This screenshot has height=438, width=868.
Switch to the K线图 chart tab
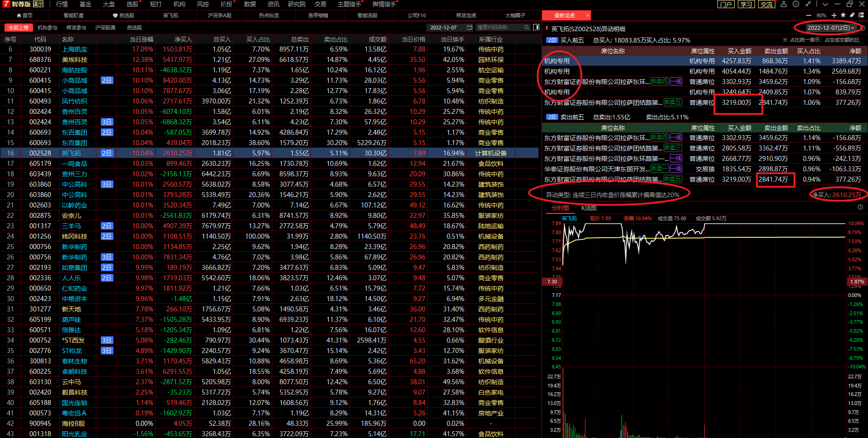589,208
